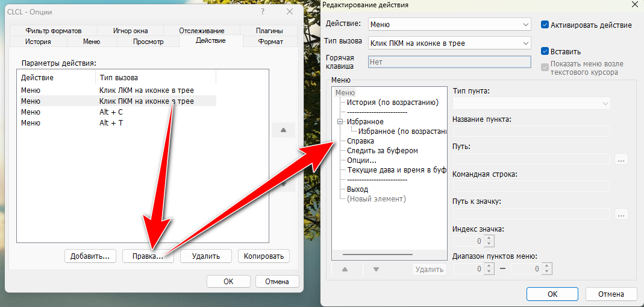Click move-up arrow below the menu tree
This screenshot has height=307, width=644.
[345, 270]
